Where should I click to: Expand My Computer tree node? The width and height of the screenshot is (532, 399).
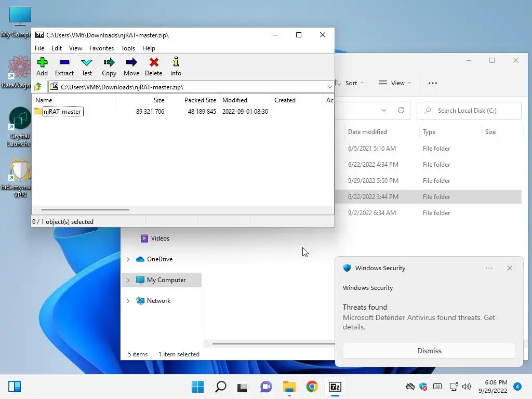point(128,280)
